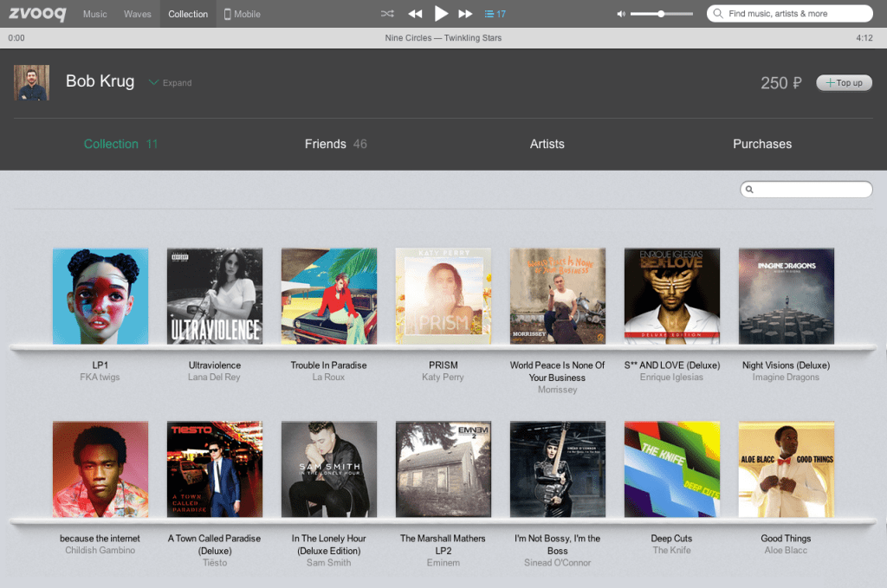
Task: Click the Nine Circles — Twinkling Stars title
Action: (443, 38)
